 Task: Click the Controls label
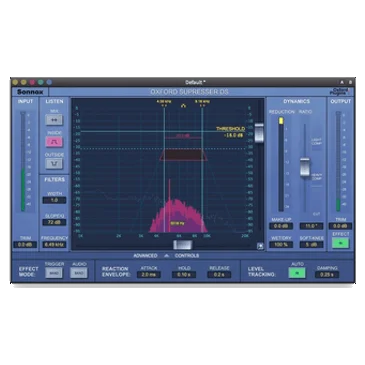[187, 256]
